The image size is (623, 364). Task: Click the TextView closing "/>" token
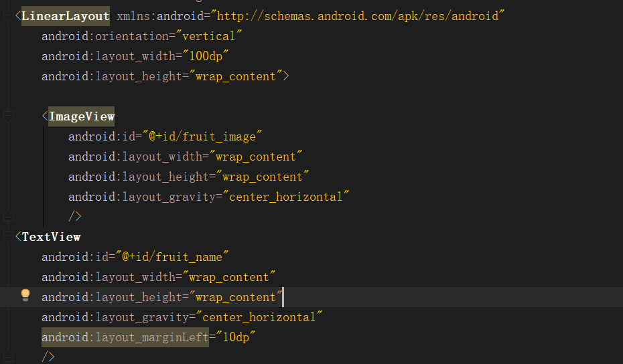click(x=48, y=357)
